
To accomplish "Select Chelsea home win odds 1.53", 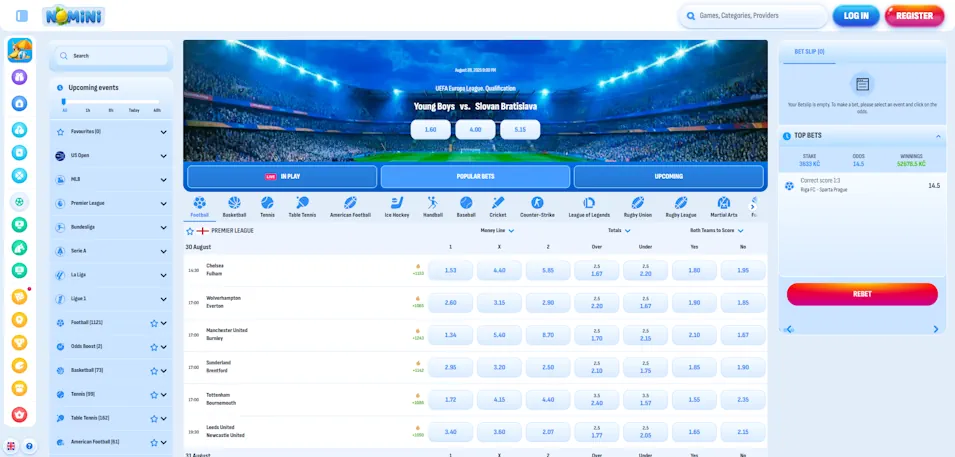I will click(x=451, y=271).
